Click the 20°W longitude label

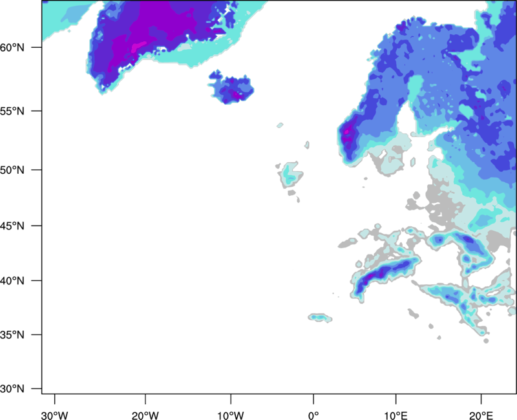click(x=145, y=415)
